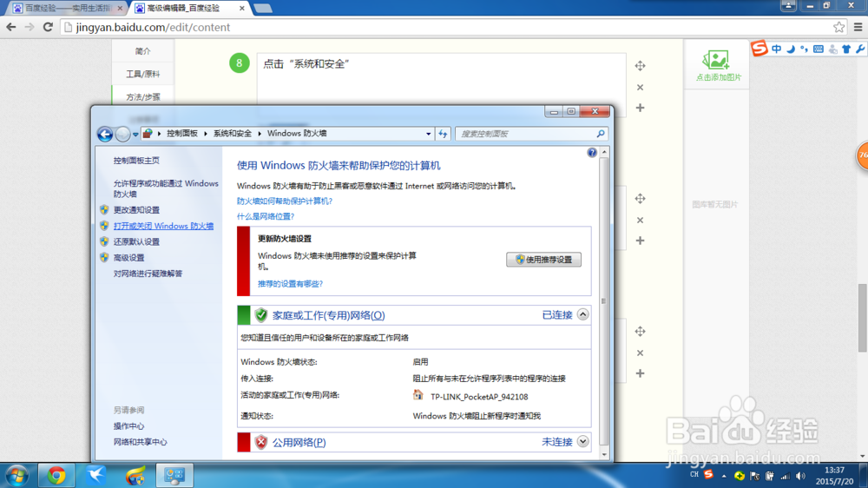Click the network signal tray icon
Screen dimensions: 868x488
point(786,476)
